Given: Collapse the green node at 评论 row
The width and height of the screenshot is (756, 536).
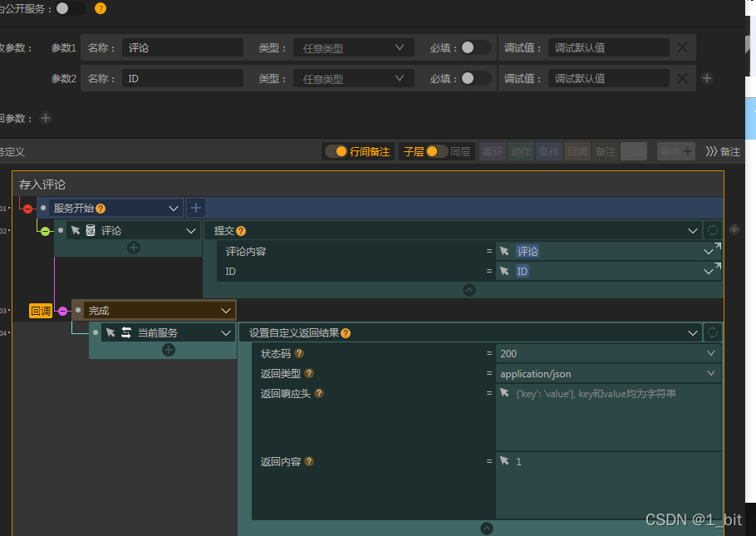Looking at the screenshot, I should point(45,232).
